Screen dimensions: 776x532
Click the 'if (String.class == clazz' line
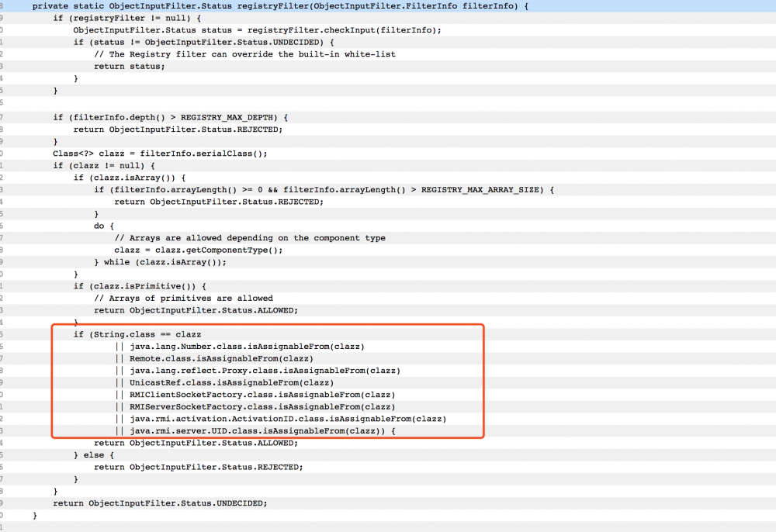tap(137, 335)
